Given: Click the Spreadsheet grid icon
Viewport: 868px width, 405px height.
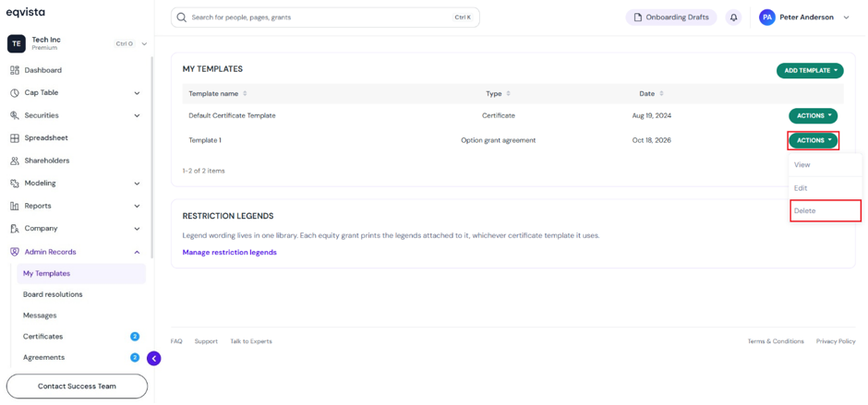Looking at the screenshot, I should (x=15, y=138).
